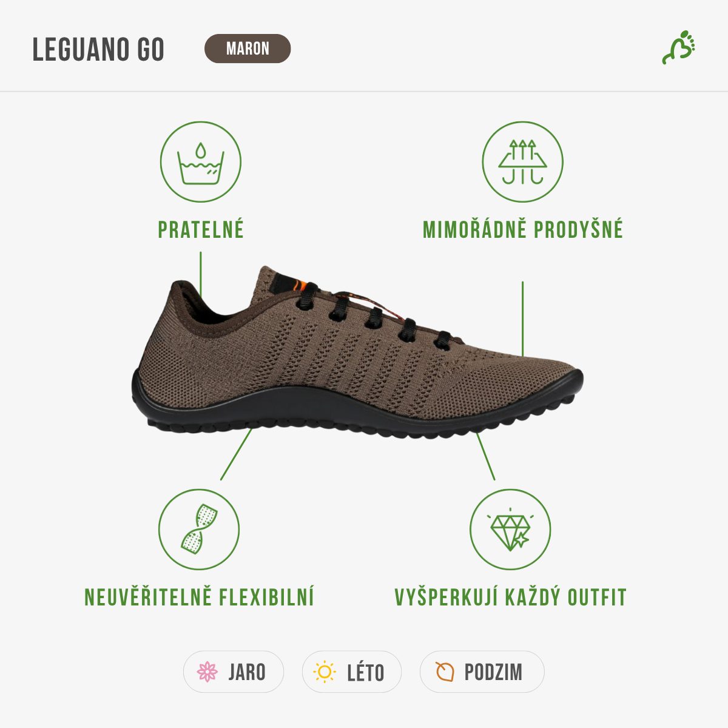Screen dimensions: 728x728
Task: Click the washable basin icon
Action: (200, 162)
